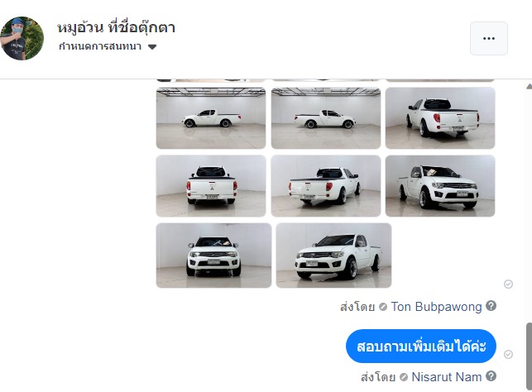The width and height of the screenshot is (532, 392).
Task: Click the blue สอบถามเพิ่มเติมได้ค่ะ message bubble
Action: tap(421, 347)
